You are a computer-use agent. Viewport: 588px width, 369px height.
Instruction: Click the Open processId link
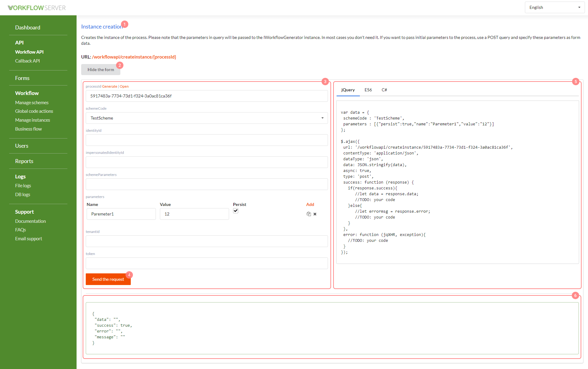pos(124,86)
